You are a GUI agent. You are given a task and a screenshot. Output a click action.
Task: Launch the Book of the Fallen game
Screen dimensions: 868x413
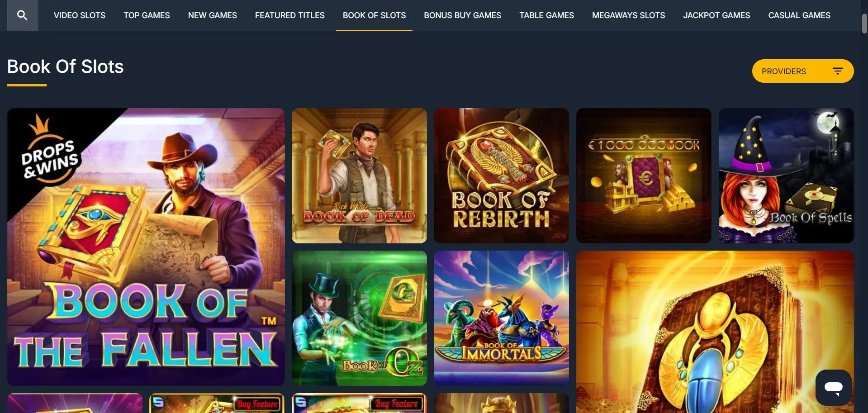pos(146,247)
